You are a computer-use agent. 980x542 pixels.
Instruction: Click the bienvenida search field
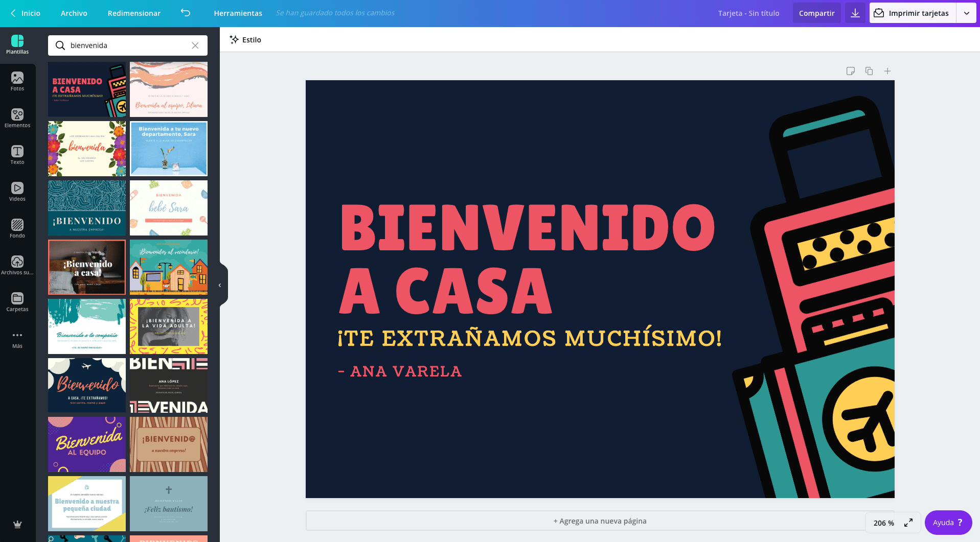coord(128,45)
